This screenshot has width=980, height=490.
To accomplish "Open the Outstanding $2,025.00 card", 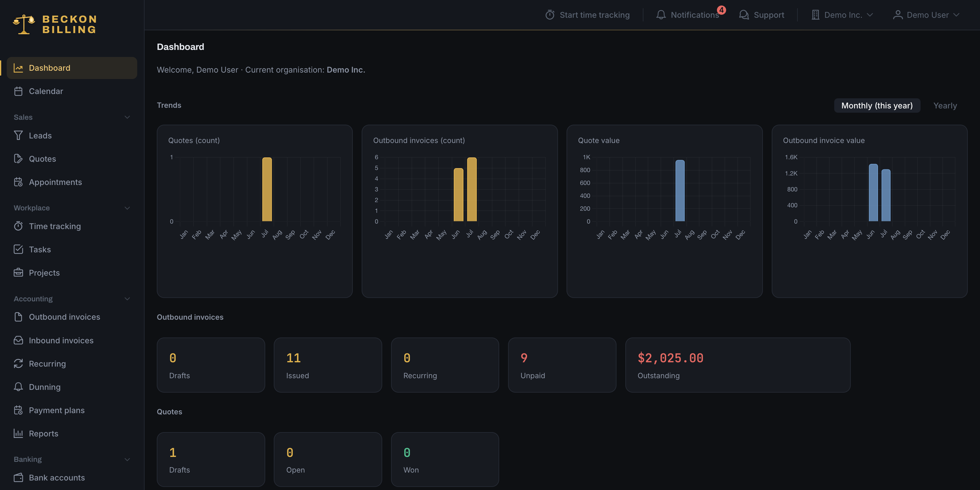I will tap(738, 365).
